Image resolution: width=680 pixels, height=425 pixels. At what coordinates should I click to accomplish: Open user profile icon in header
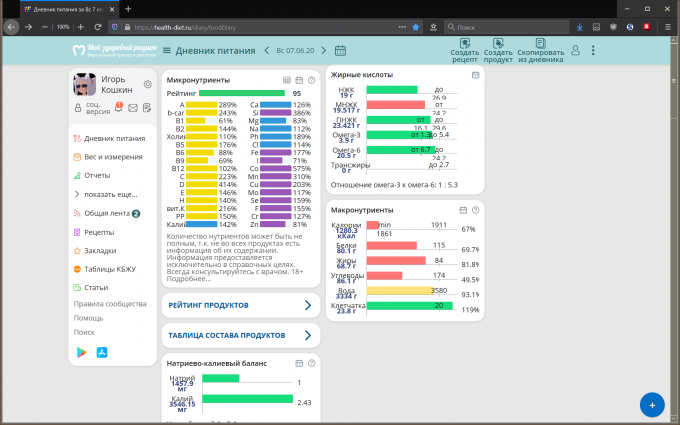pos(575,50)
